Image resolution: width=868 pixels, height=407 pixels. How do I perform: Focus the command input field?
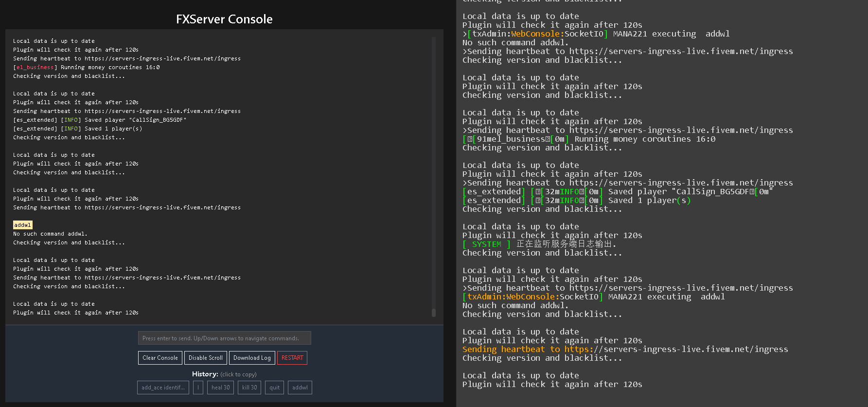click(224, 338)
